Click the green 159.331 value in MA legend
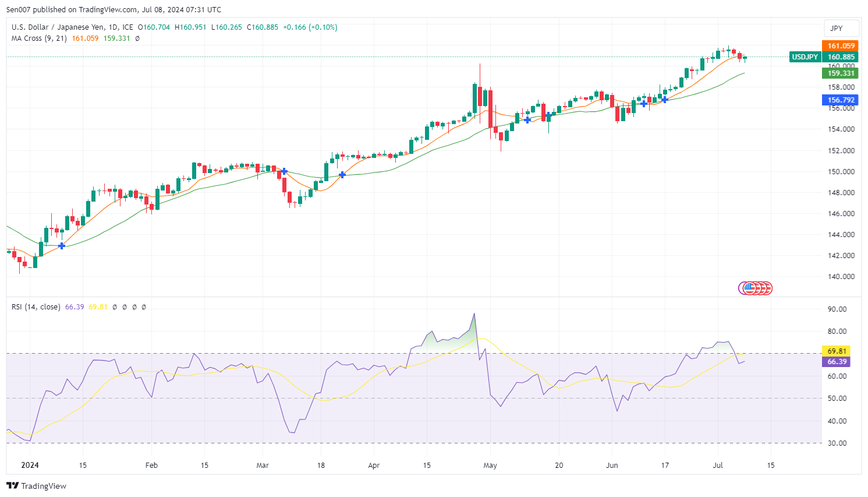 coord(117,38)
